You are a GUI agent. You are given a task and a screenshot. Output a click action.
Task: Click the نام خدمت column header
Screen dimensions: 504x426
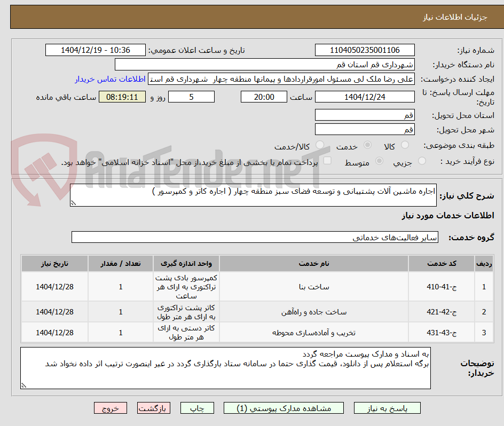(314, 264)
